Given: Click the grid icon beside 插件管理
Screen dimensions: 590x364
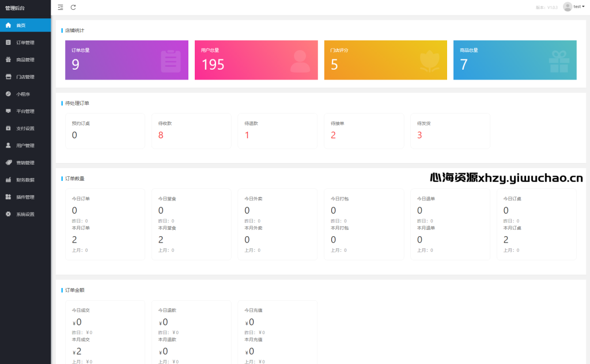Looking at the screenshot, I should click(8, 197).
